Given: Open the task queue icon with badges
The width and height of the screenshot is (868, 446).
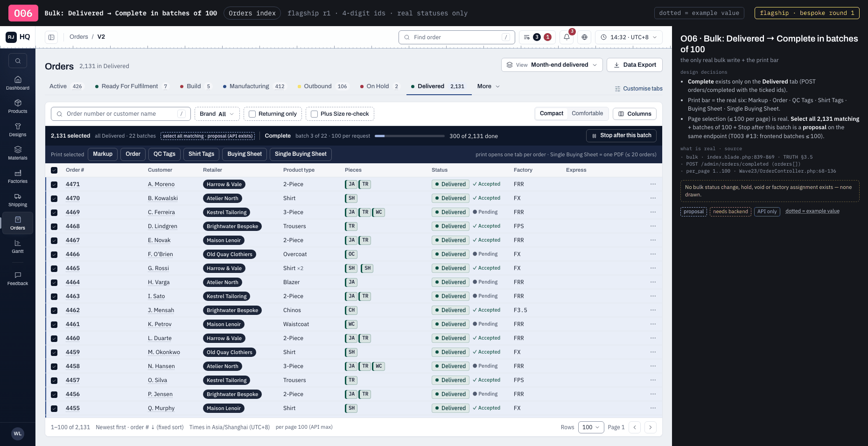Looking at the screenshot, I should click(537, 37).
